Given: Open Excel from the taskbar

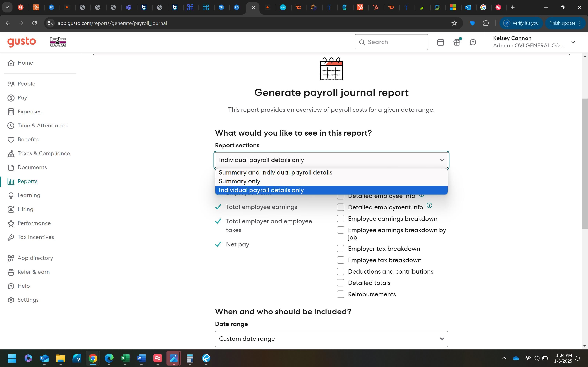Looking at the screenshot, I should (x=125, y=358).
